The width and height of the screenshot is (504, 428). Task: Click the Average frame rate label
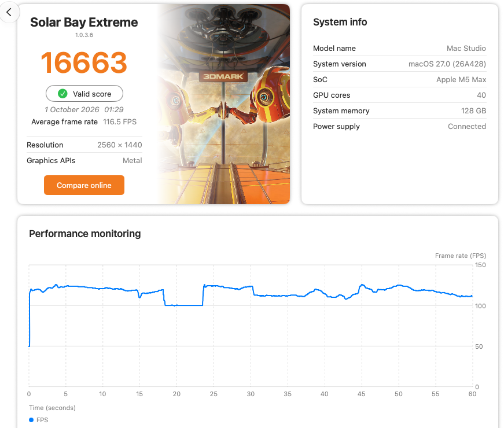point(64,122)
